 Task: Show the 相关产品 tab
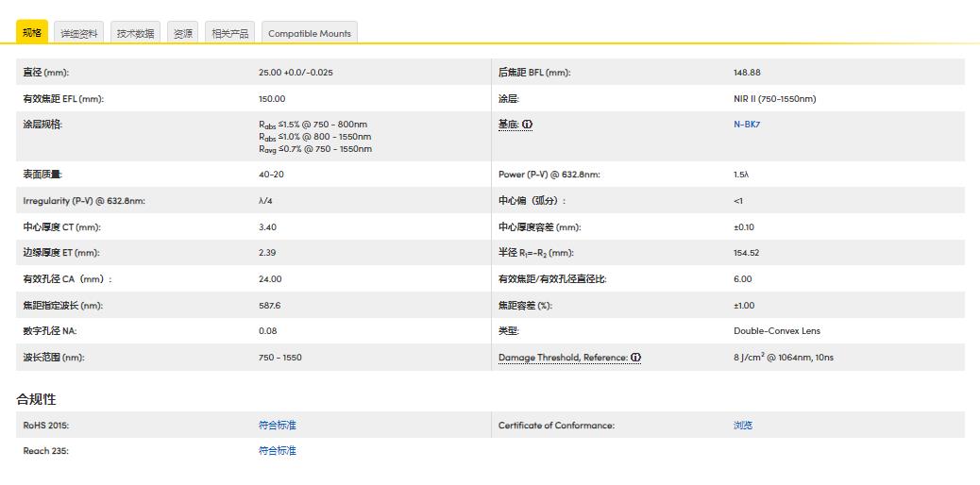click(230, 33)
